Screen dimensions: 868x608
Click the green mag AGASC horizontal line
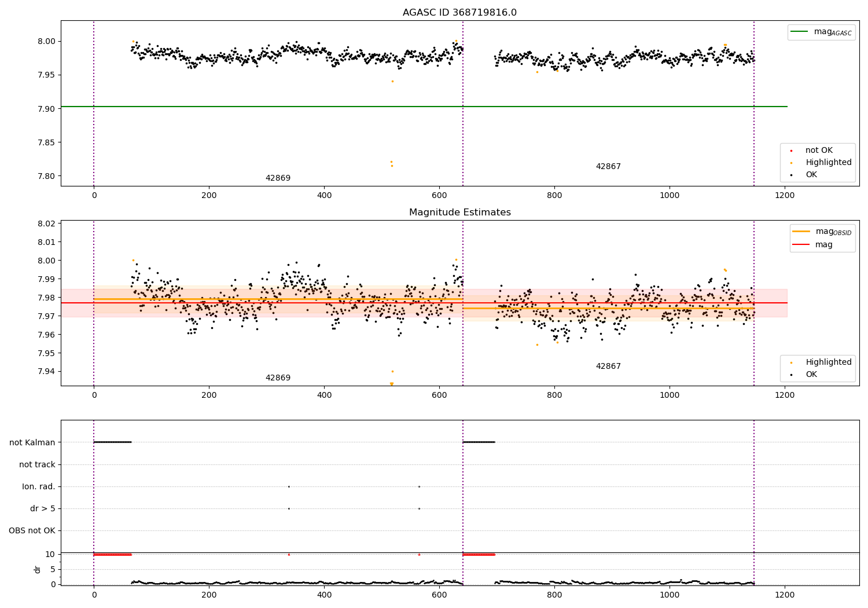(424, 107)
